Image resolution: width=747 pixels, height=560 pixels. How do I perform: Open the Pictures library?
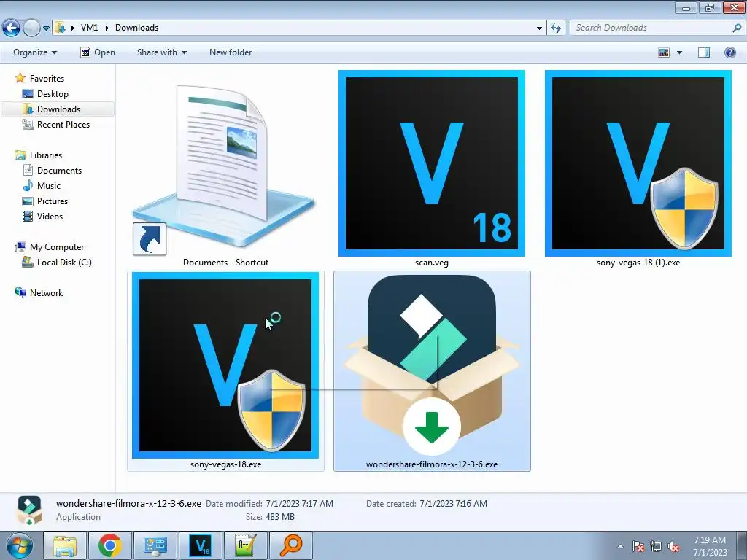coord(45,201)
